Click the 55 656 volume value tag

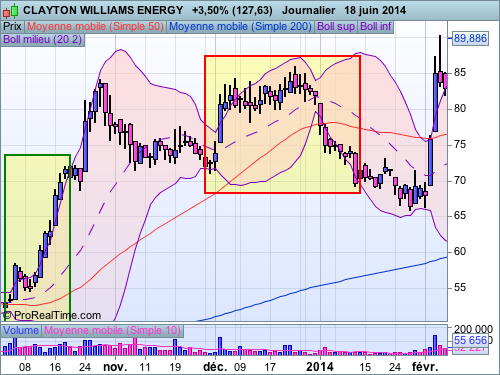(470, 340)
